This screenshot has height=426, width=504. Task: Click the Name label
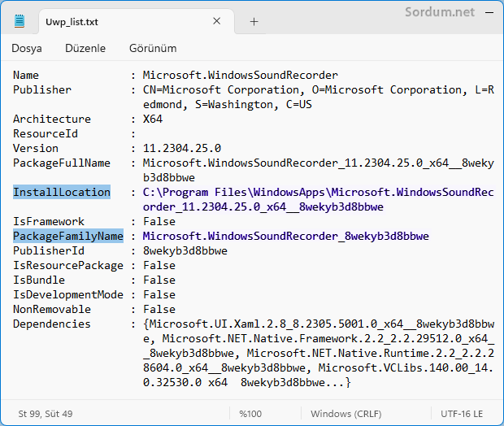tap(26, 75)
